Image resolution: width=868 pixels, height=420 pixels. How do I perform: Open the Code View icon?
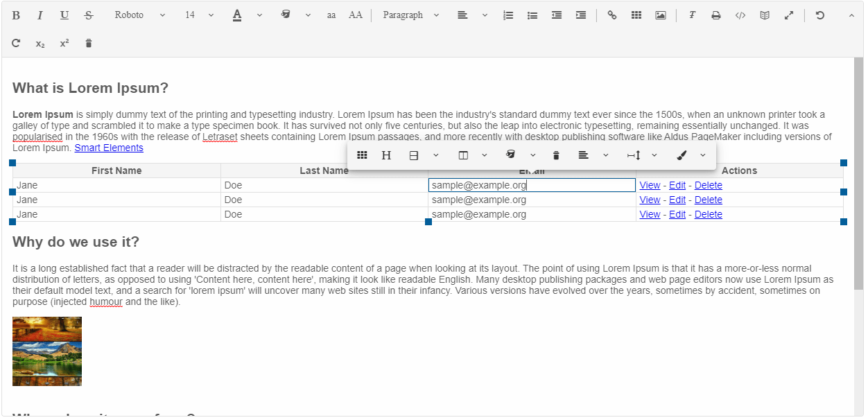click(x=740, y=15)
